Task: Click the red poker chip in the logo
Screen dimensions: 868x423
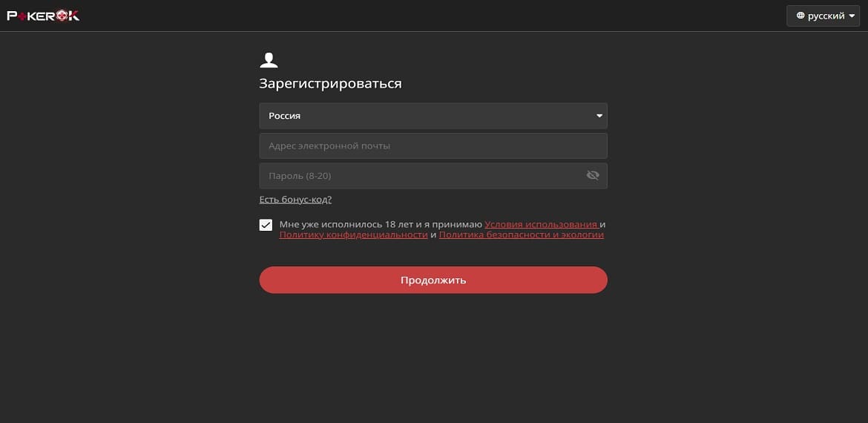Action: click(x=63, y=16)
